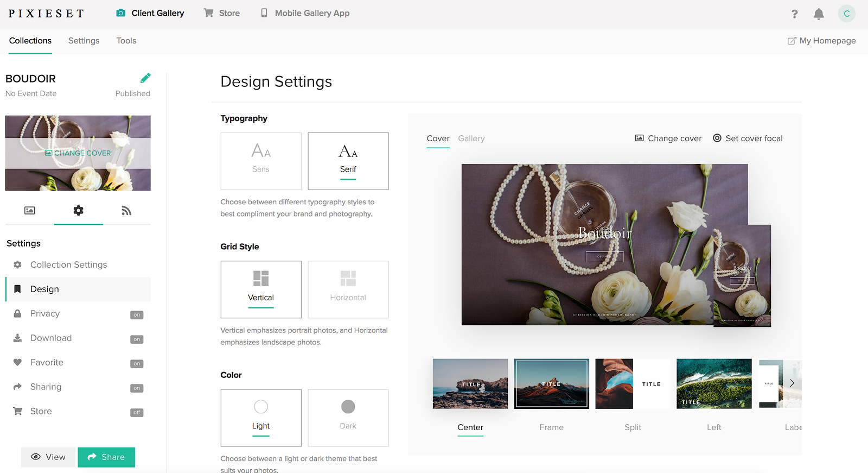868x473 pixels.
Task: Open Design in settings sidebar
Action: tap(78, 289)
